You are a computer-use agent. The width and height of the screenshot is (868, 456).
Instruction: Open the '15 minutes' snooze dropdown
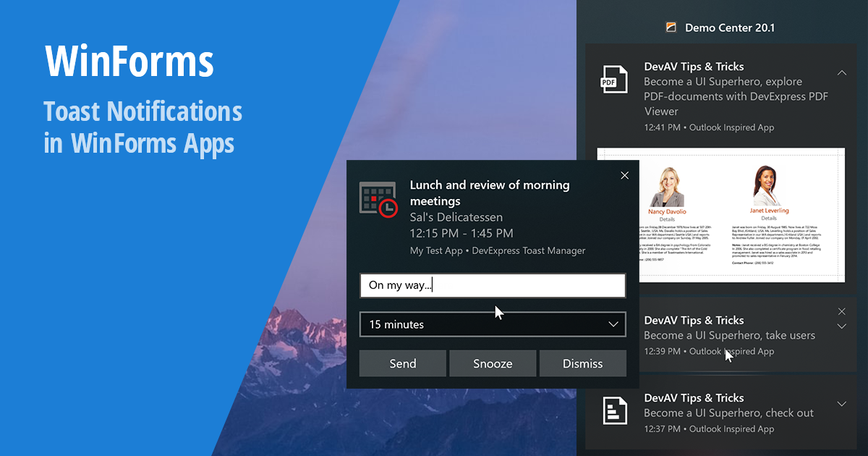coord(493,324)
